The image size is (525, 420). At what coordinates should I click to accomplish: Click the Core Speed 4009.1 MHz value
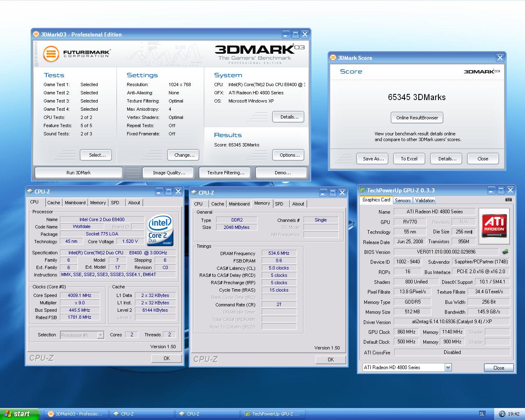[x=80, y=295]
